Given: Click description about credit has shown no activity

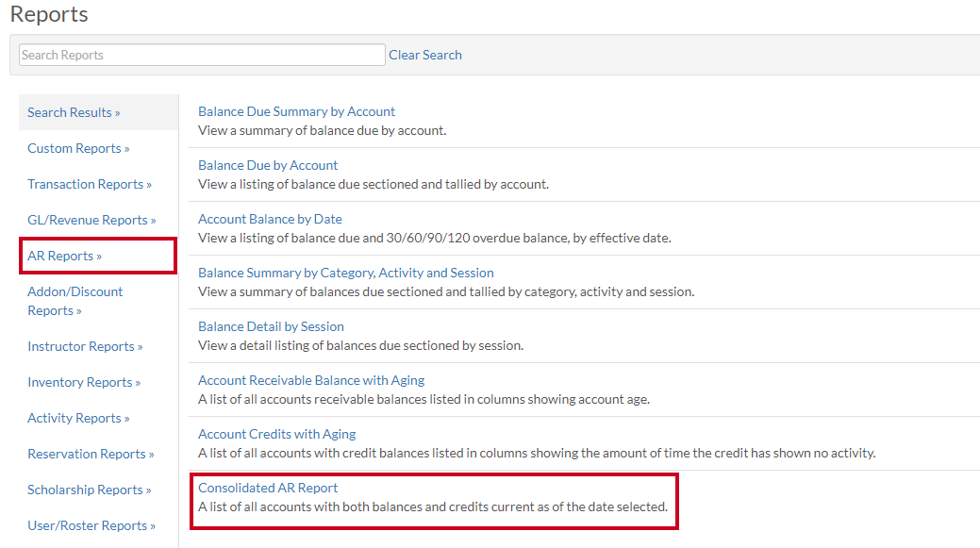Looking at the screenshot, I should 537,453.
